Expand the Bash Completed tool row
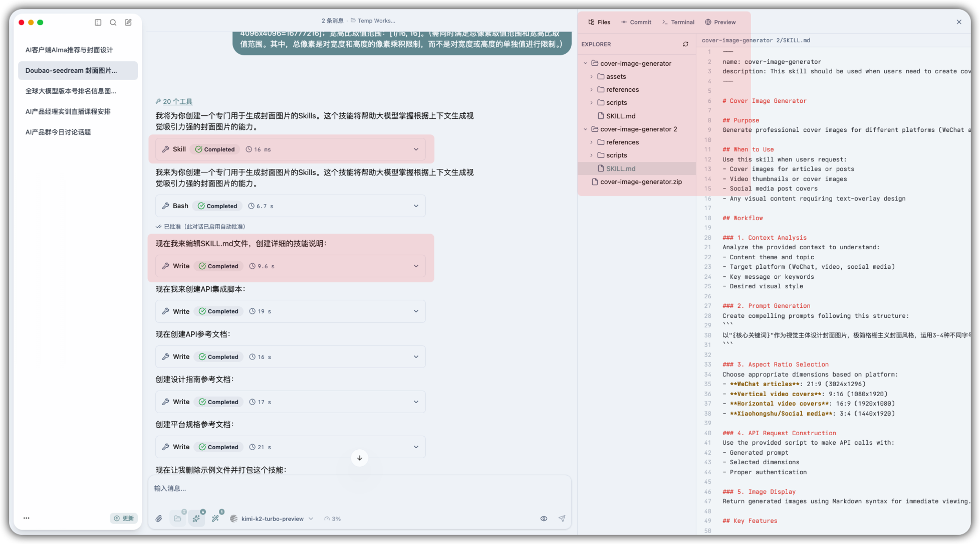This screenshot has height=544, width=980. coord(415,206)
